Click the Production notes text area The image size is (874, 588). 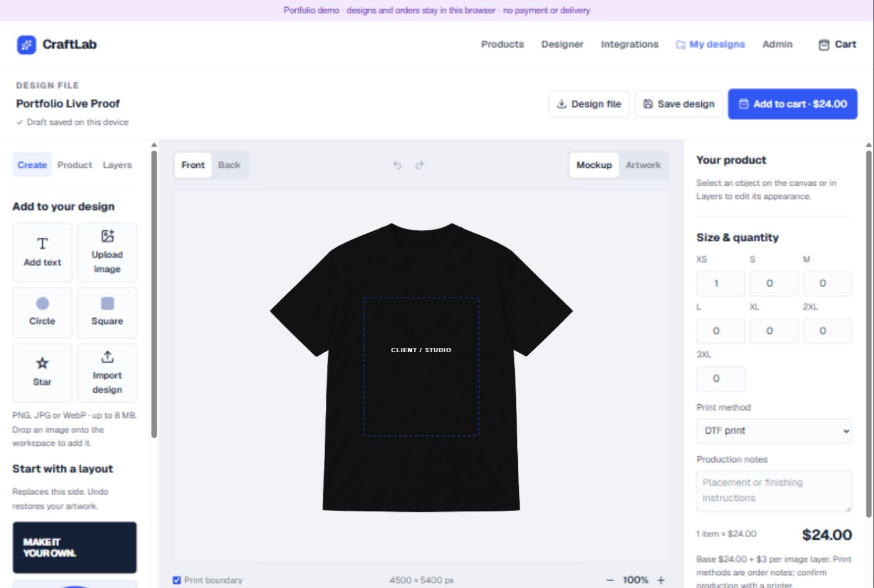(774, 491)
